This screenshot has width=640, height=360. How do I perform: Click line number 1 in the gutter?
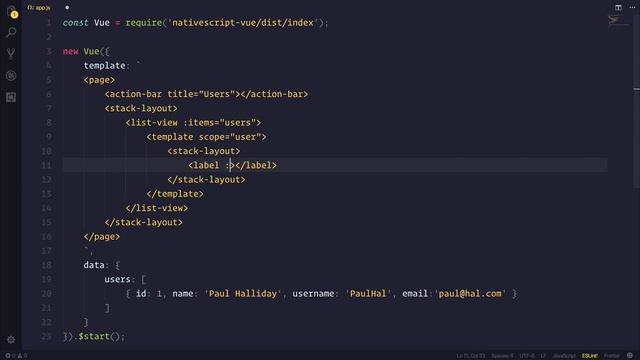(x=49, y=22)
